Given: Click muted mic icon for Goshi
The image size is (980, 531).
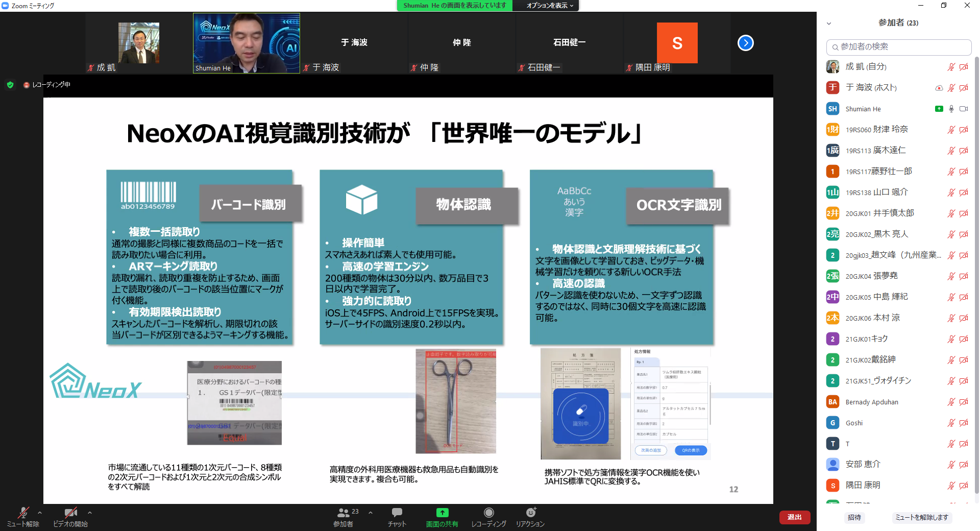Looking at the screenshot, I should pyautogui.click(x=951, y=423).
